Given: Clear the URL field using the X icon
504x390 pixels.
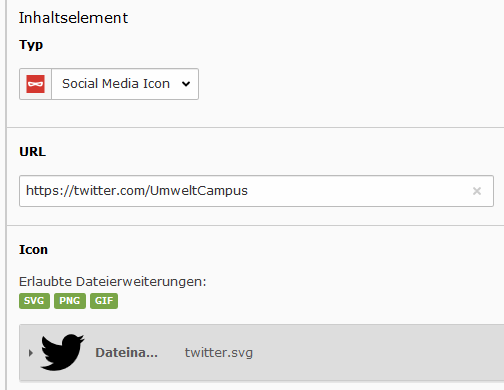Looking at the screenshot, I should pos(477,191).
